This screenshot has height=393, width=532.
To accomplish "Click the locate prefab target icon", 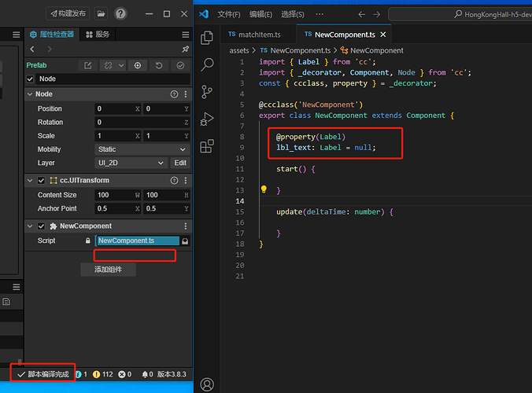I will click(138, 65).
